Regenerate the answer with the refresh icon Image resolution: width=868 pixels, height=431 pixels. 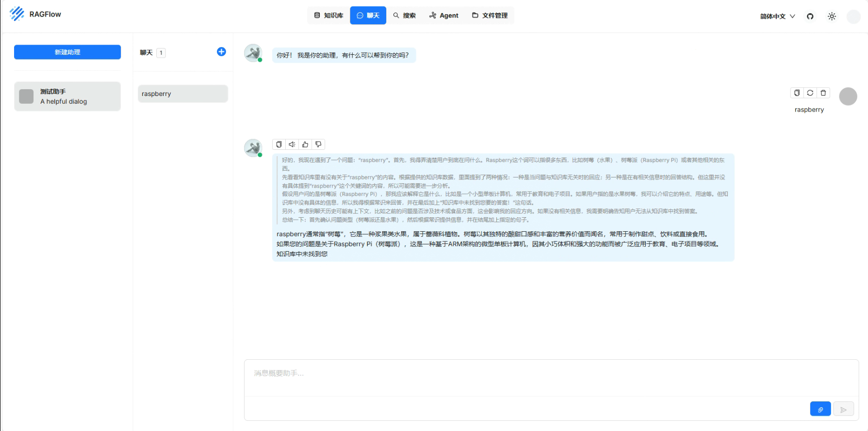click(x=810, y=93)
